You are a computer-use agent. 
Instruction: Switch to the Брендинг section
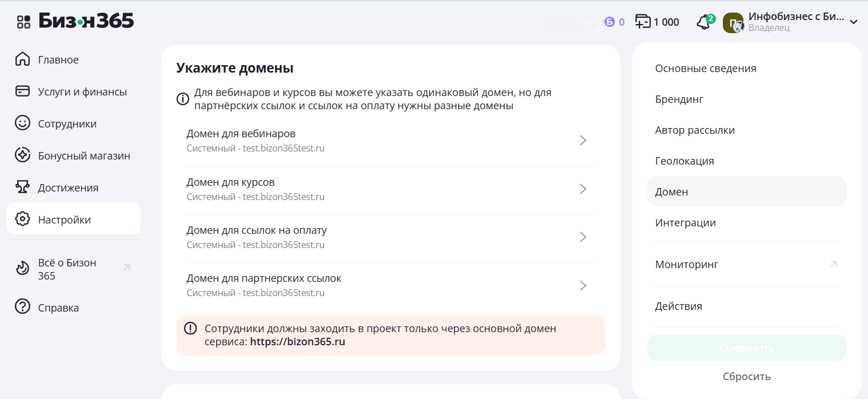tap(679, 99)
